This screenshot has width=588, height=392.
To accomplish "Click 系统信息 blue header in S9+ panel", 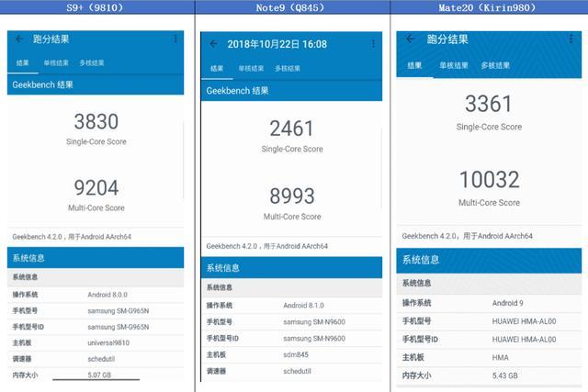I will 96,258.
